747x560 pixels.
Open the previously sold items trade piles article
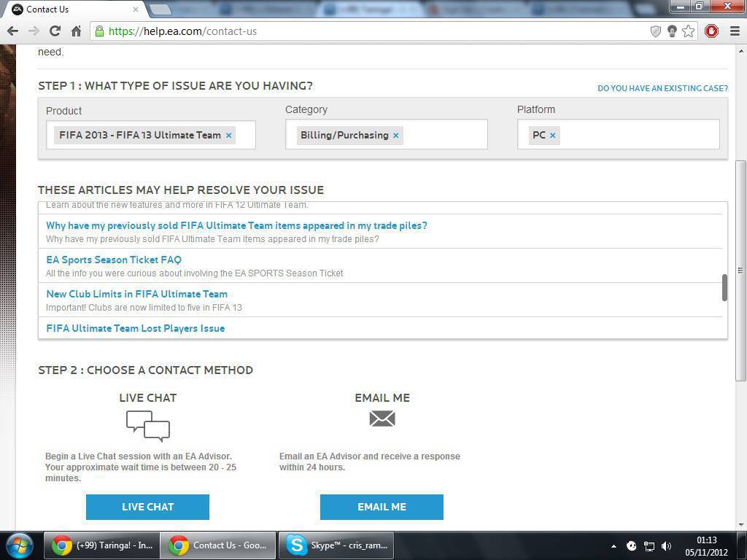(237, 226)
